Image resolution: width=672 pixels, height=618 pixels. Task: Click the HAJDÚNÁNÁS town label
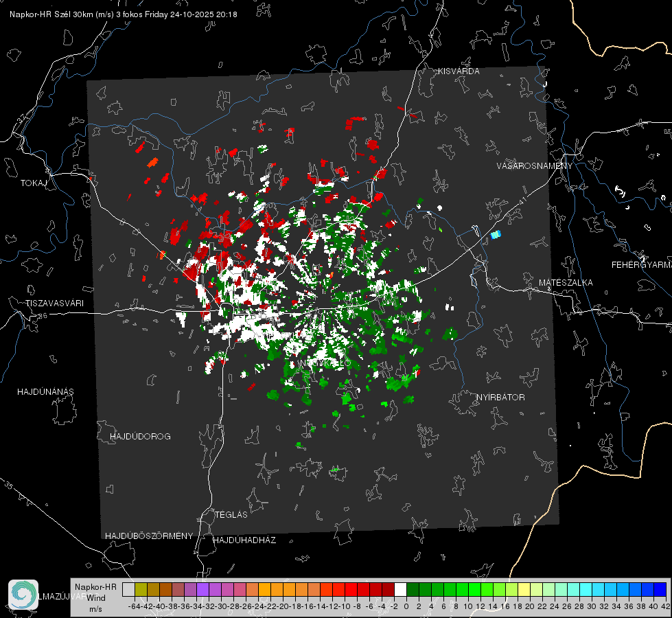coord(45,391)
